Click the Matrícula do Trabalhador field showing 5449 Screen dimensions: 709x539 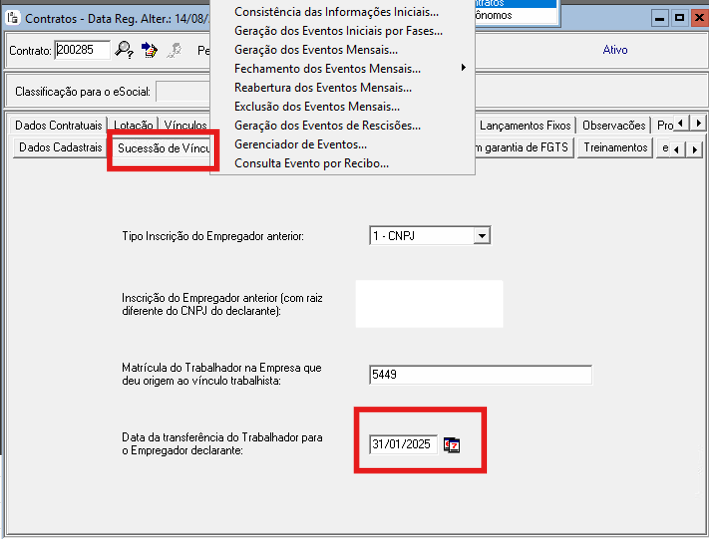pos(479,375)
